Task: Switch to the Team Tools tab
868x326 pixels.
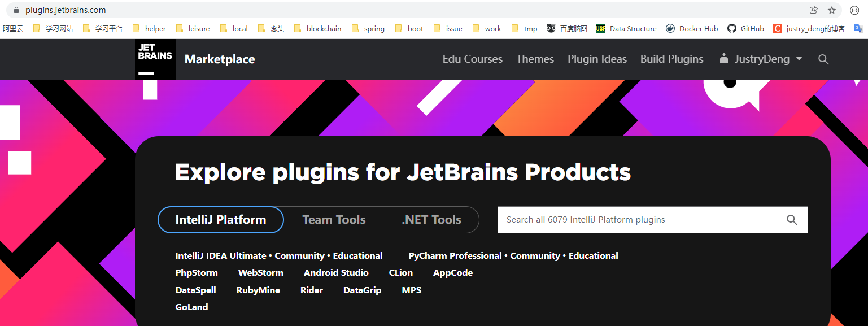Action: 334,220
